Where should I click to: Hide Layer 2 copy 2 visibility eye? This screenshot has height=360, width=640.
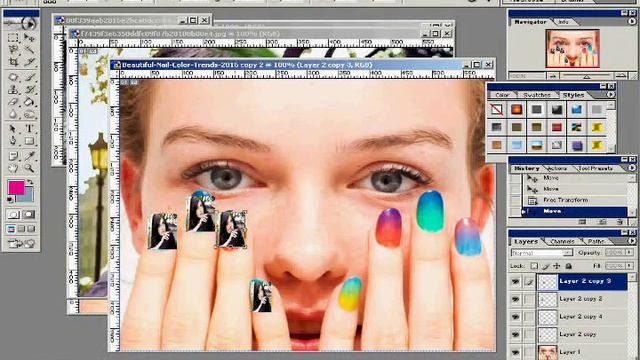pyautogui.click(x=516, y=299)
